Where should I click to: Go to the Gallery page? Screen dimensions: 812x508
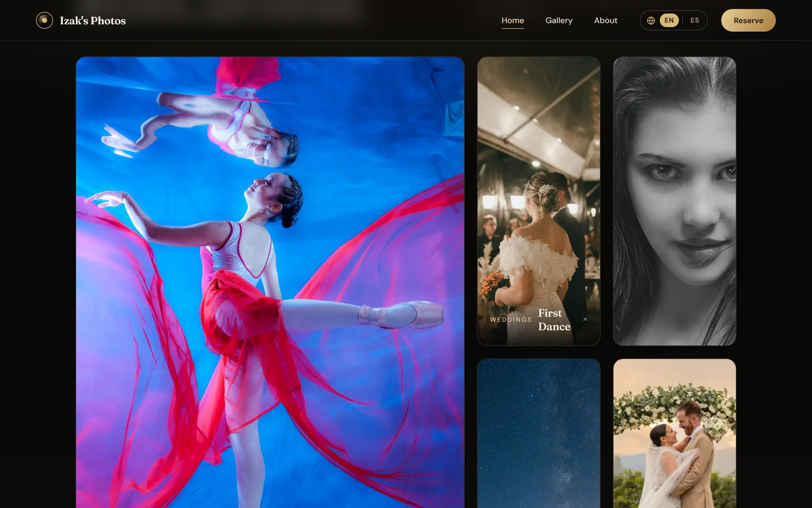tap(559, 20)
